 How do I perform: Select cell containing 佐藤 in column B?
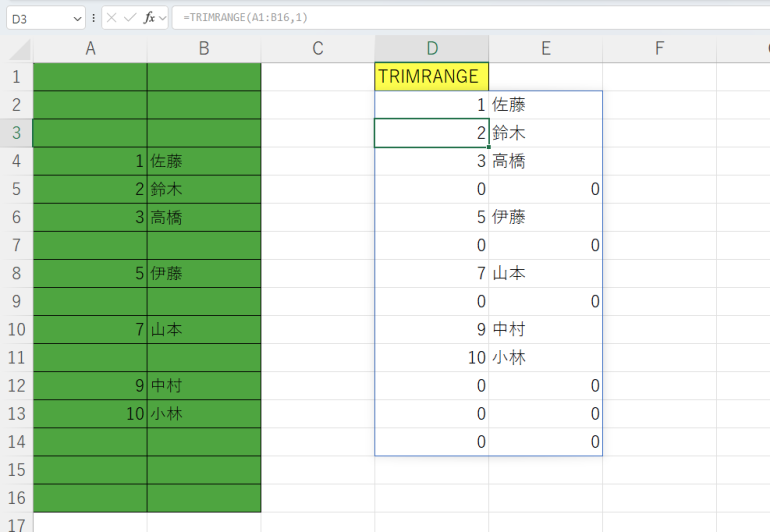[204, 161]
